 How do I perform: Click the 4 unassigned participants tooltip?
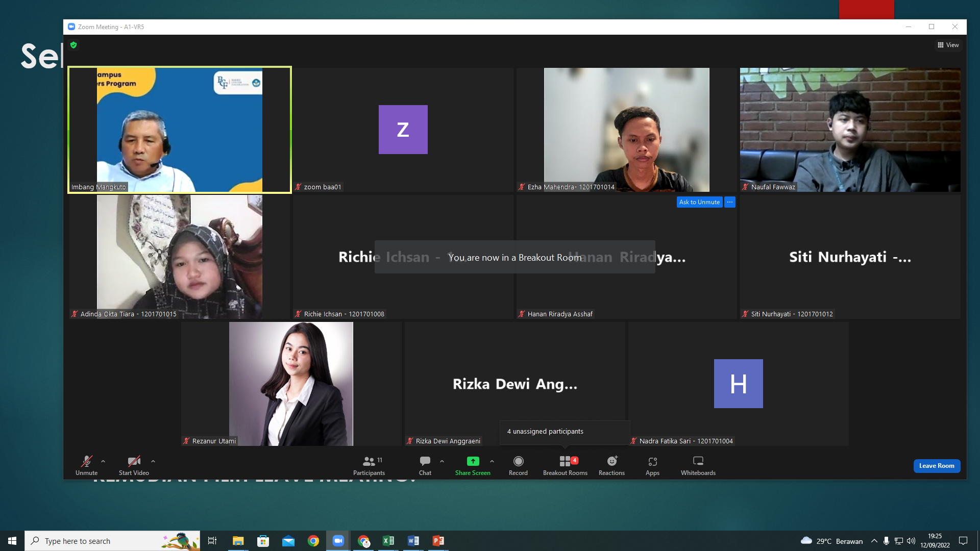click(565, 432)
